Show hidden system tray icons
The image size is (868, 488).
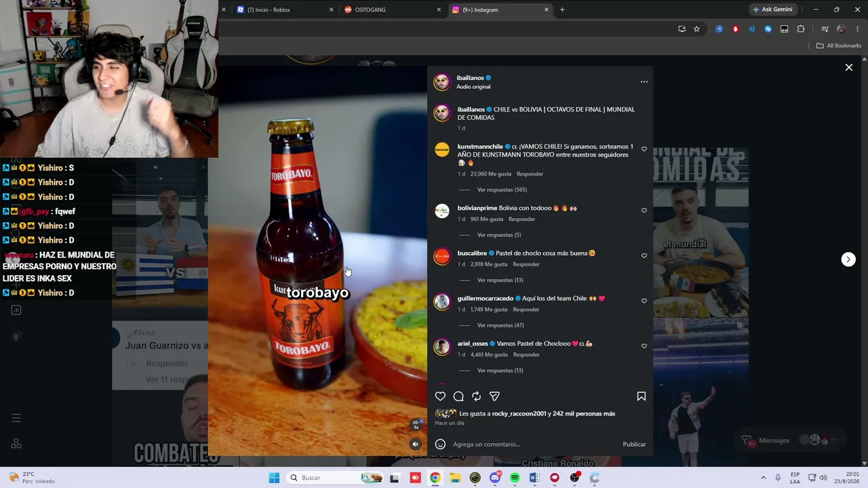763,478
